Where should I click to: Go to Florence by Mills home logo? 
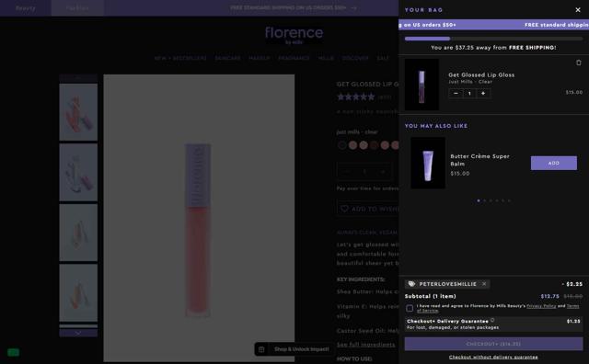click(x=294, y=35)
